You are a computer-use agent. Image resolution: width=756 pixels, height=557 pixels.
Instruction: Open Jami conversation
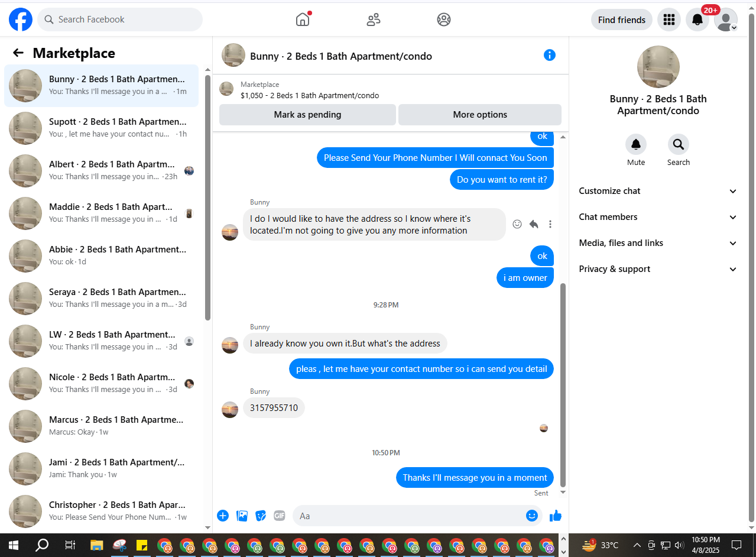pyautogui.click(x=102, y=468)
